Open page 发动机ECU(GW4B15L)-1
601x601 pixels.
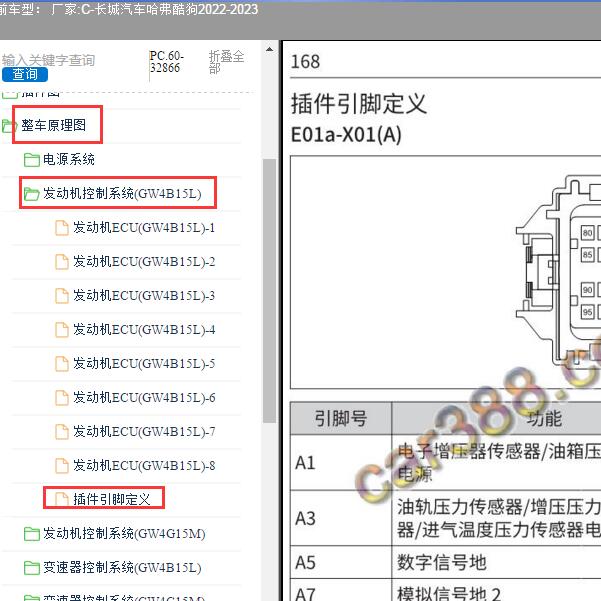point(144,227)
